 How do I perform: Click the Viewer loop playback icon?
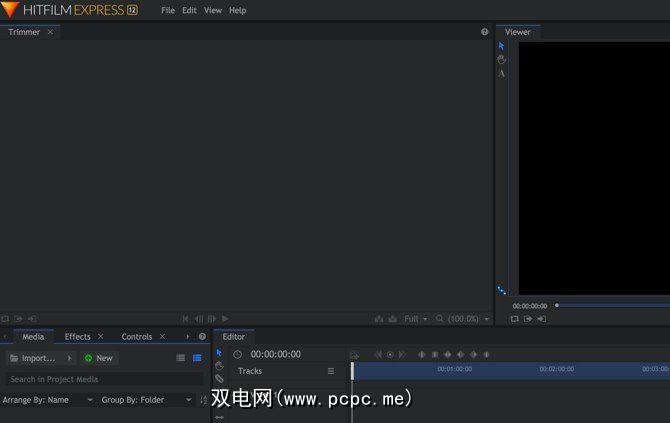point(514,319)
